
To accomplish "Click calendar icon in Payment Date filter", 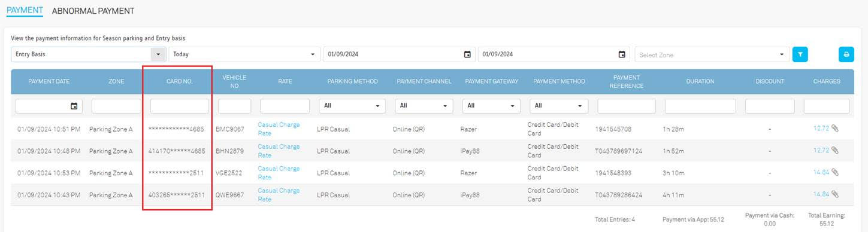I will point(74,106).
